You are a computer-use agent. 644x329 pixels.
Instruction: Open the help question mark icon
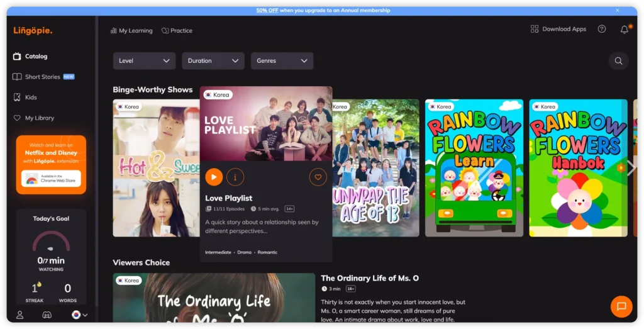click(602, 29)
